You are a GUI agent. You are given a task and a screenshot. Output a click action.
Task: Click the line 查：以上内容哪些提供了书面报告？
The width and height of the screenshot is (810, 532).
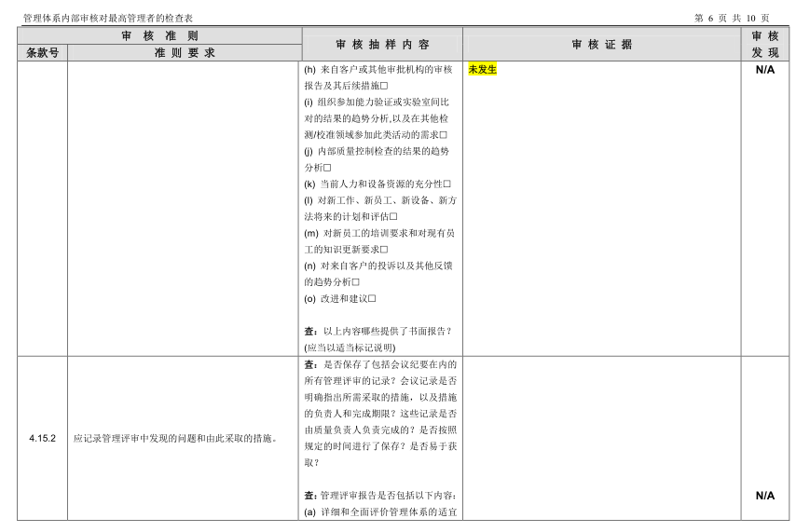[x=378, y=331]
